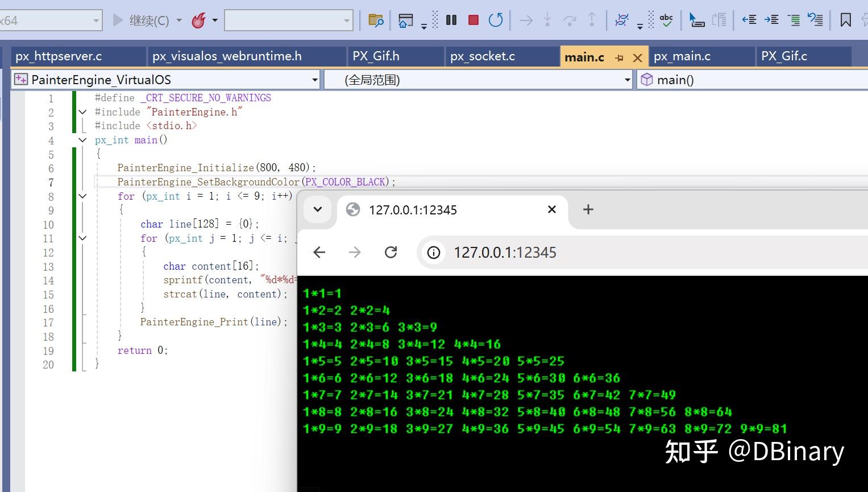Click the Restart debugging icon

tap(496, 20)
